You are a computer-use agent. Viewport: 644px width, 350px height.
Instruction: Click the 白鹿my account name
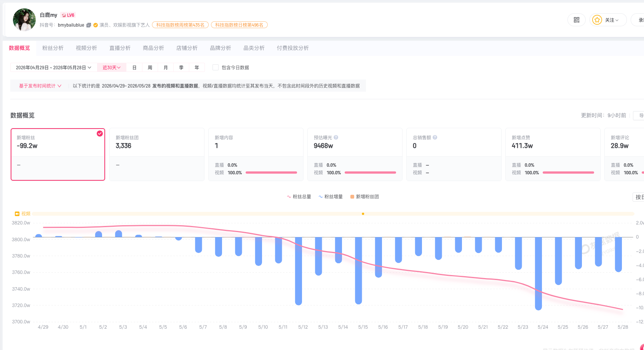[x=48, y=15]
